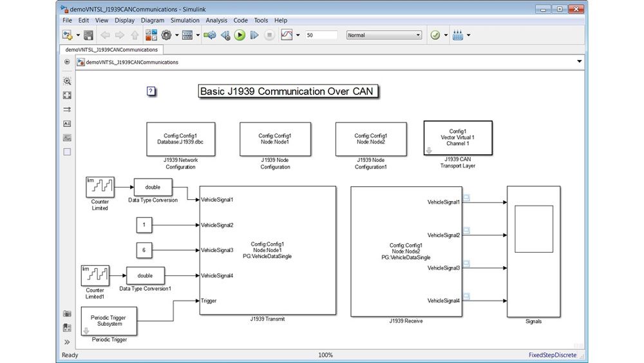This screenshot has height=363, width=644.
Task: Select the Zoom tool in left palette
Action: pos(67,81)
